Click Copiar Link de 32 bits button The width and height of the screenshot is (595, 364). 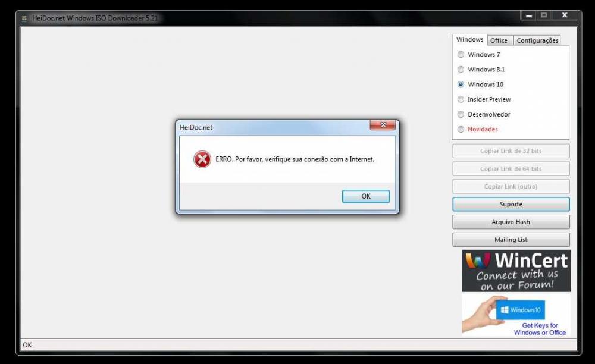[511, 151]
